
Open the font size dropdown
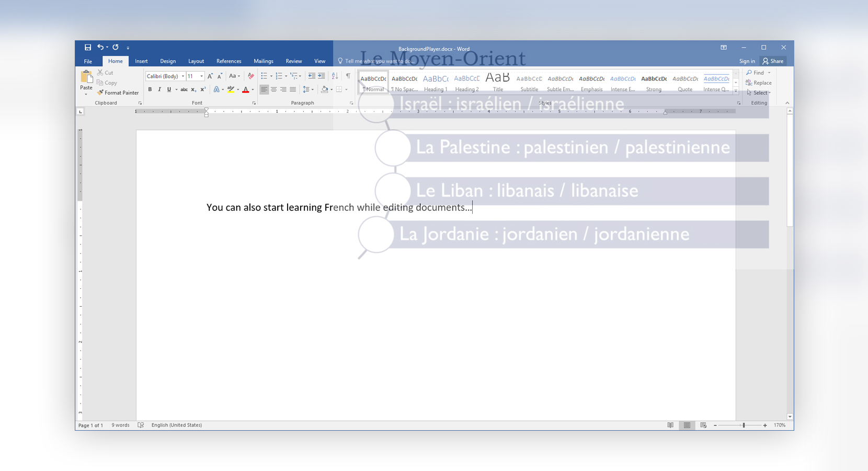coord(201,76)
